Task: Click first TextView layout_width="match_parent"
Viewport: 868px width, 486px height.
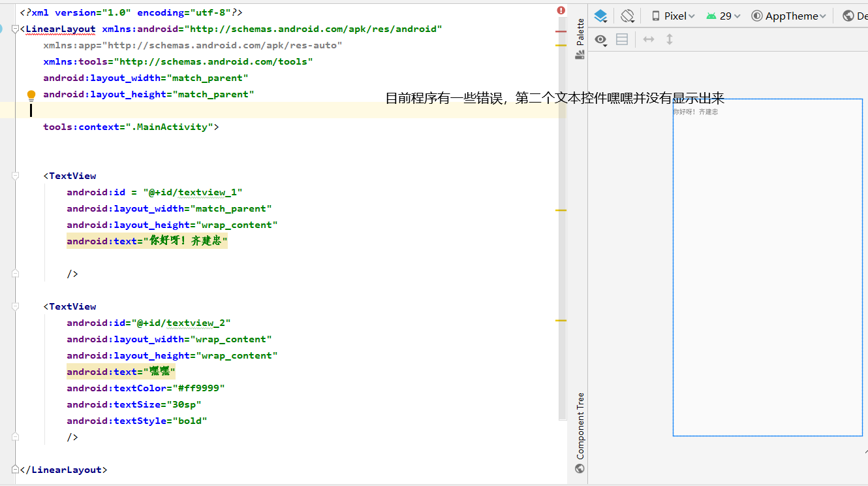Action: point(169,208)
